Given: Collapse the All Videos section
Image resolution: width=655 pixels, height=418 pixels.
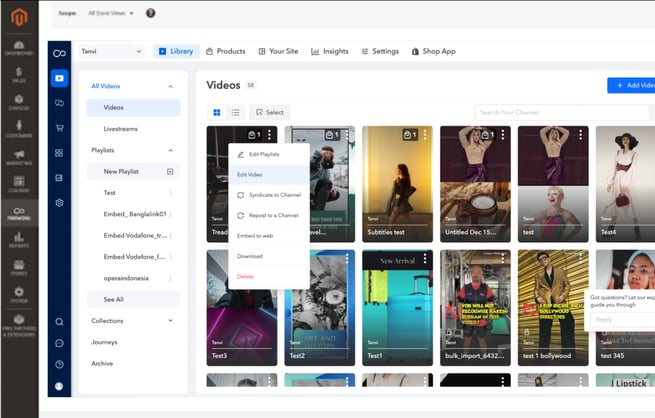Looking at the screenshot, I should 170,86.
